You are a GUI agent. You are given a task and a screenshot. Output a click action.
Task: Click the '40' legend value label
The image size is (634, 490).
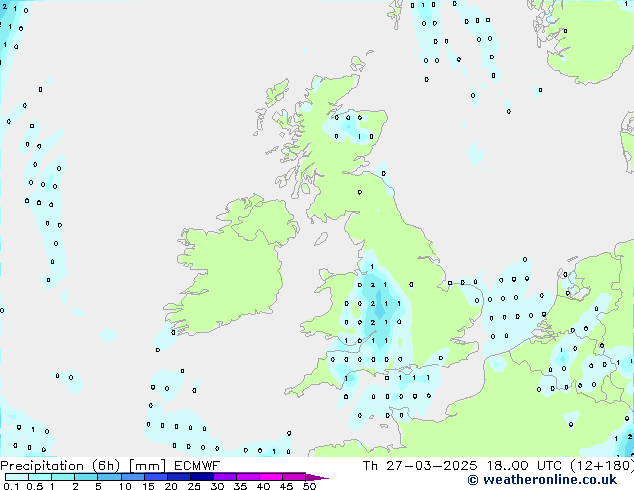(x=263, y=486)
